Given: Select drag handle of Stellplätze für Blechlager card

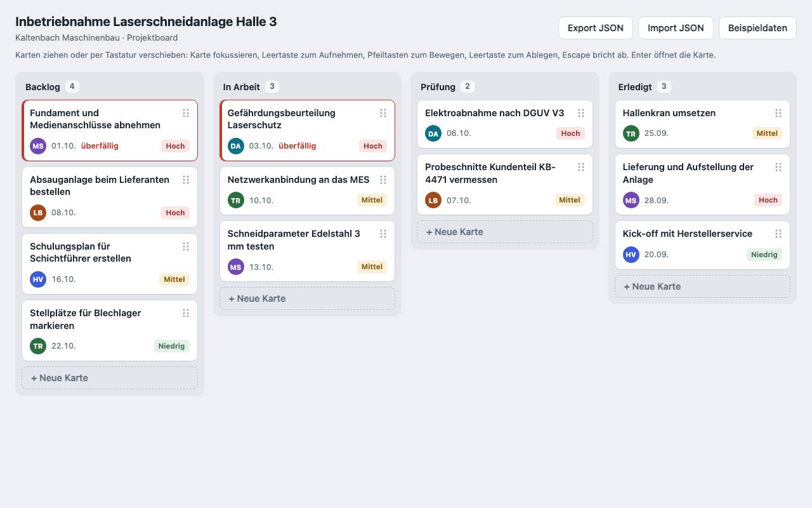Looking at the screenshot, I should click(186, 313).
